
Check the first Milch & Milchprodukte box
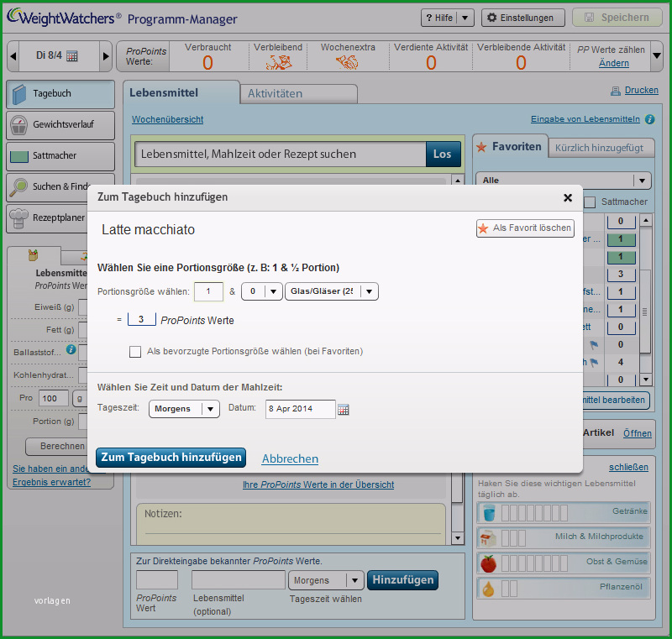click(506, 538)
